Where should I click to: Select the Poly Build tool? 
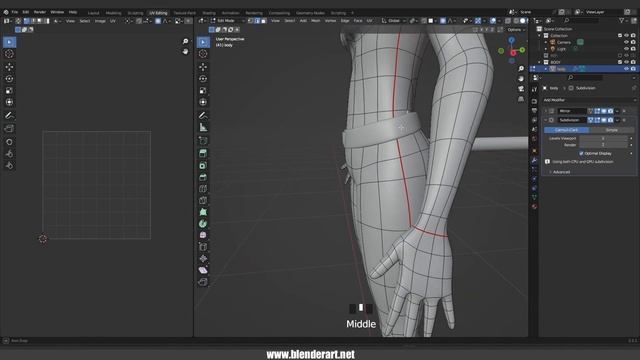(203, 212)
